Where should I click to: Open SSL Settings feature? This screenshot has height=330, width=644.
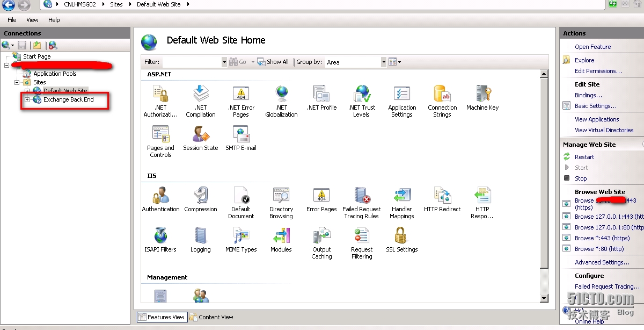click(402, 240)
